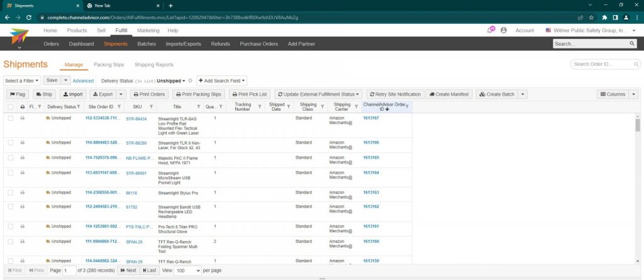Image resolution: width=644 pixels, height=280 pixels.
Task: Click the Advanced filter link
Action: (83, 81)
